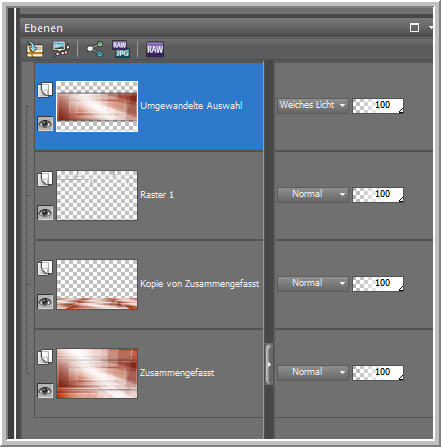Toggle the Zusammengefasst layer eye icon
Screen dimensions: 441x447
point(45,391)
